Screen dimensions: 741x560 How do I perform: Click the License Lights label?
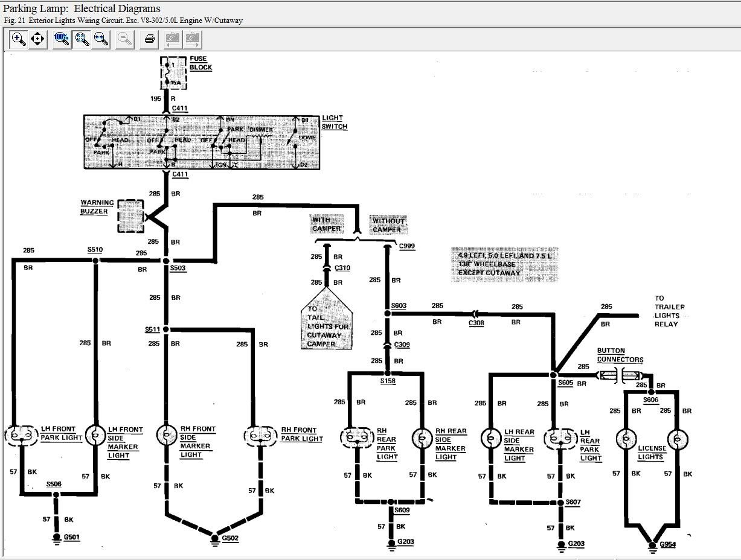pyautogui.click(x=651, y=453)
